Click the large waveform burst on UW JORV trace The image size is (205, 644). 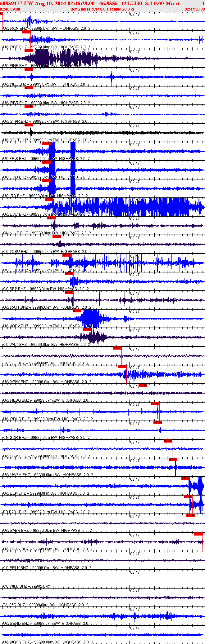click(90, 318)
